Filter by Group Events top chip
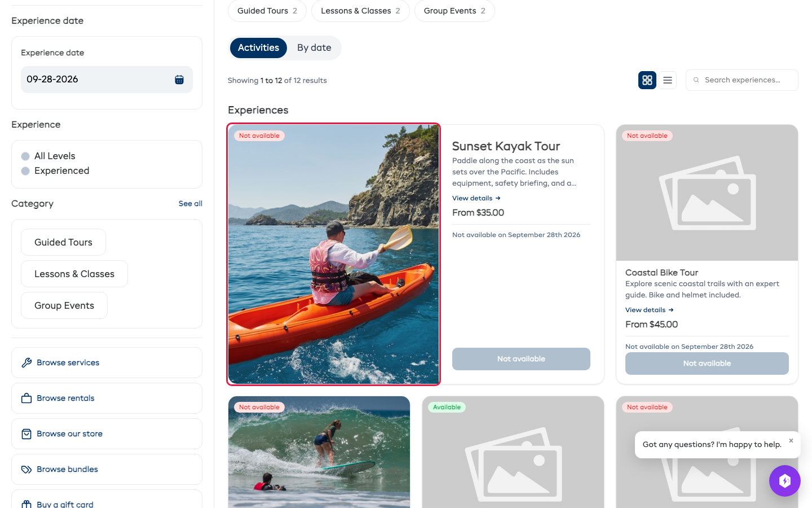Image resolution: width=812 pixels, height=508 pixels. tap(454, 11)
